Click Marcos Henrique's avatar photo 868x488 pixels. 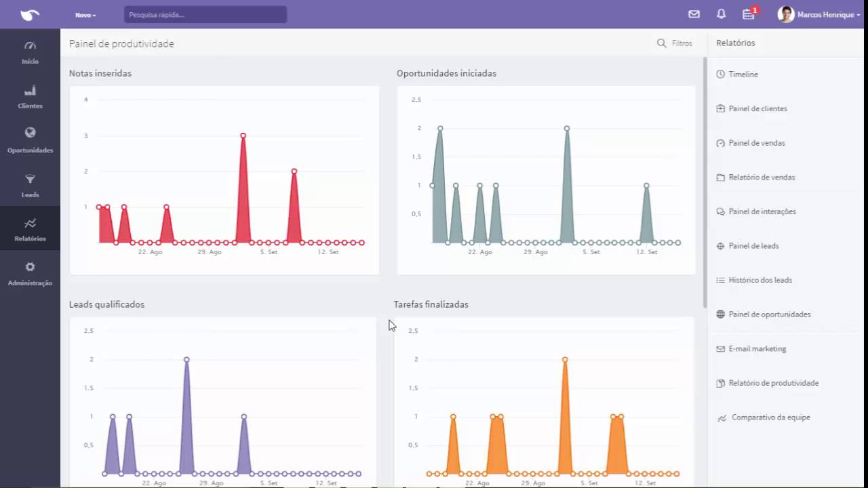[x=786, y=14]
